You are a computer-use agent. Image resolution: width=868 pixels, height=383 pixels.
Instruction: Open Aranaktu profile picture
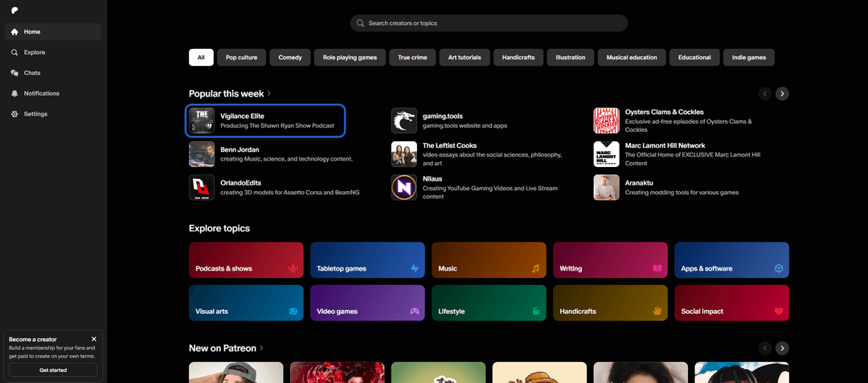[606, 187]
